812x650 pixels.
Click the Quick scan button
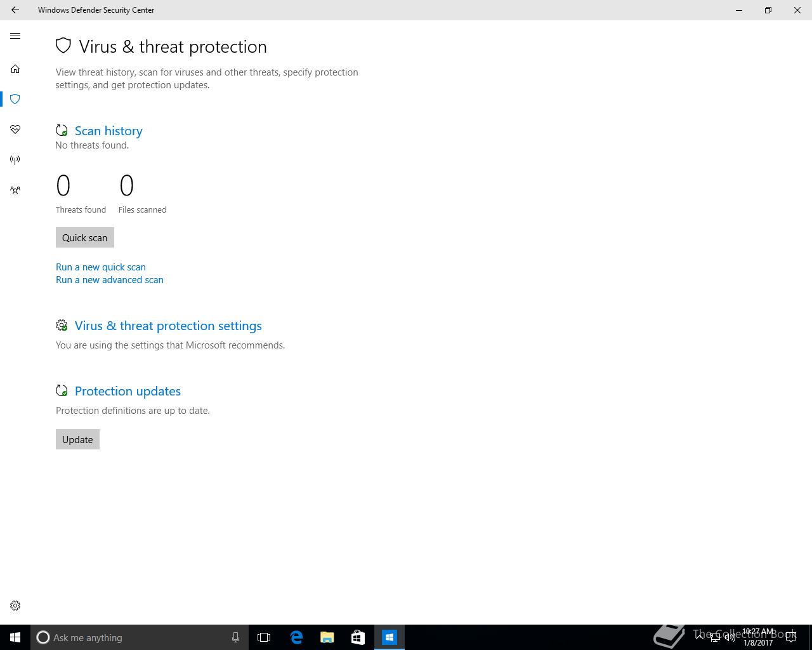coord(85,237)
